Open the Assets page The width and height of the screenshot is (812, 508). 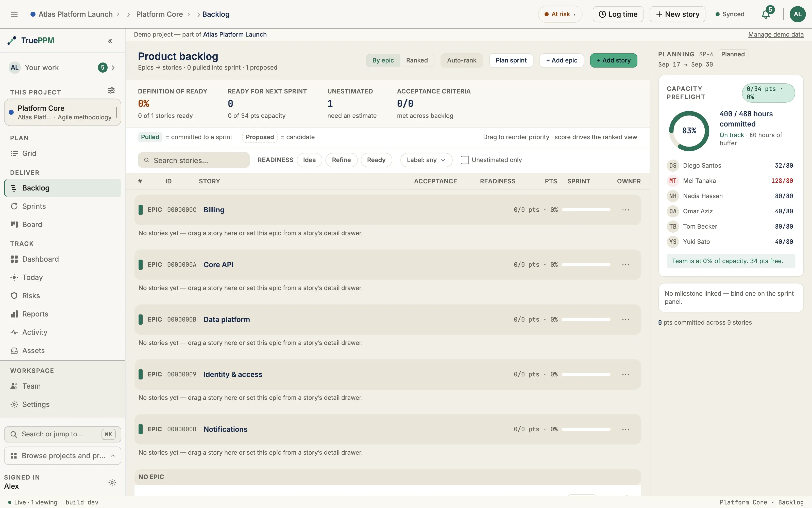63,351
